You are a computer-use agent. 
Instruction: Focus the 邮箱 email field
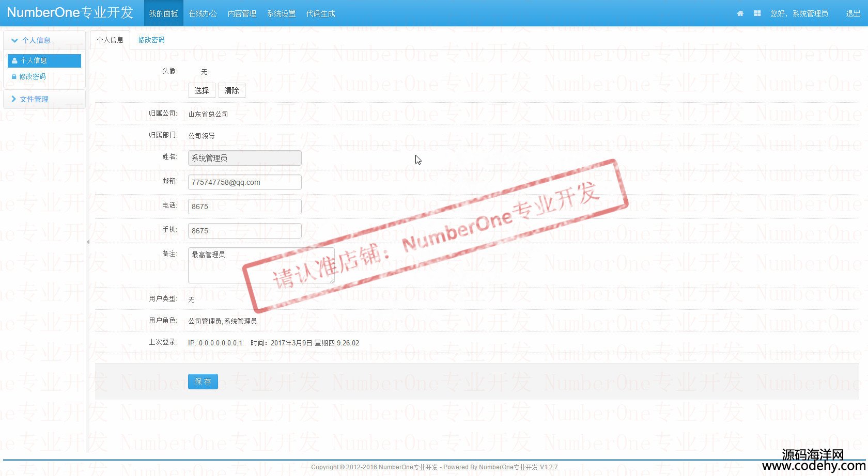coord(245,182)
